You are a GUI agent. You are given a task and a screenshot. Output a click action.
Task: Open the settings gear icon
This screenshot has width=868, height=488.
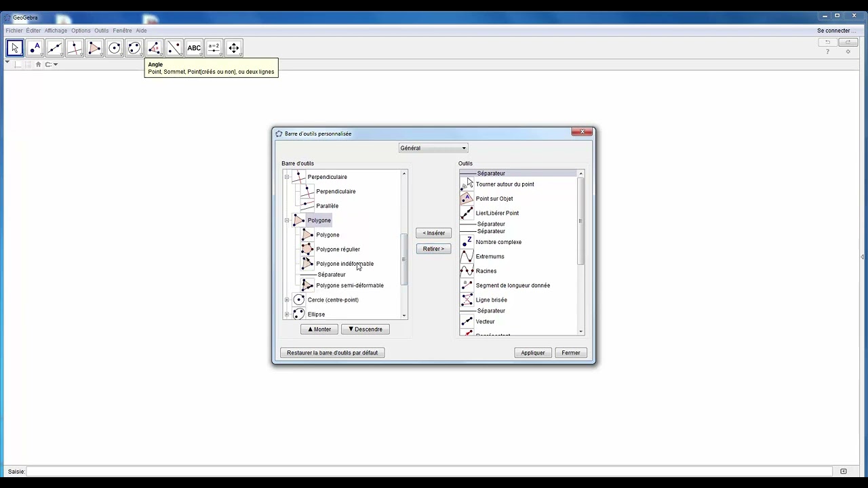point(848,52)
